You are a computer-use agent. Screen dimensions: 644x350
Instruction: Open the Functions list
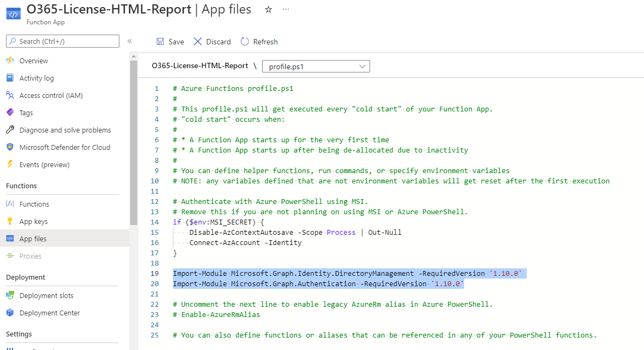click(34, 204)
